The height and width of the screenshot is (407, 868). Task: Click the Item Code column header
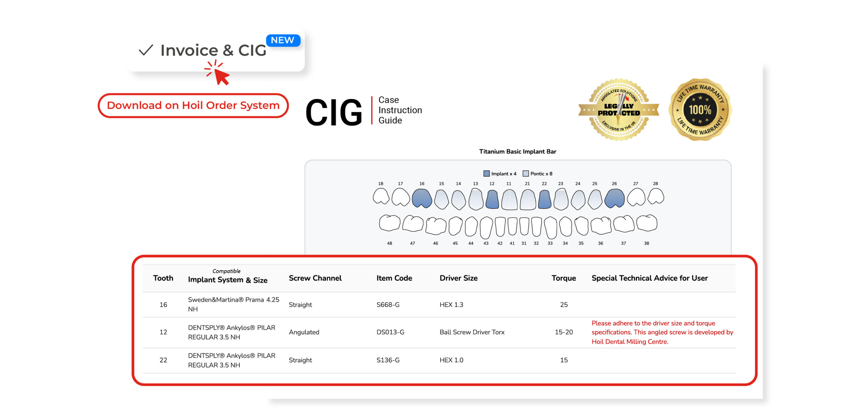pos(394,278)
